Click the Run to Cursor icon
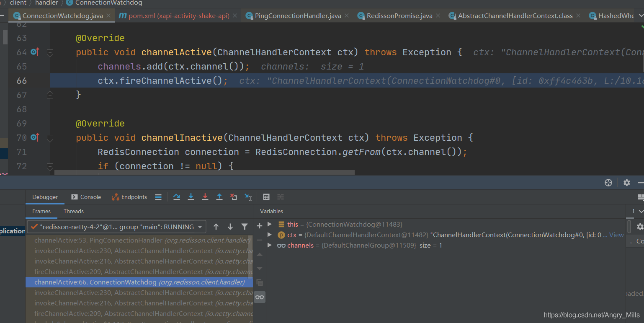Image resolution: width=644 pixels, height=323 pixels. (x=248, y=197)
